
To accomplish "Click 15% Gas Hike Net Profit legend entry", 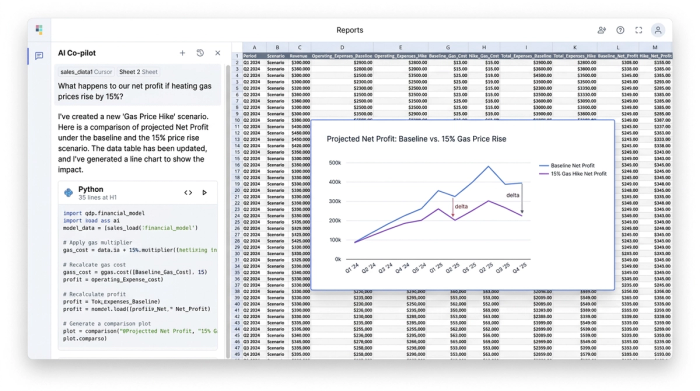I will point(573,174).
